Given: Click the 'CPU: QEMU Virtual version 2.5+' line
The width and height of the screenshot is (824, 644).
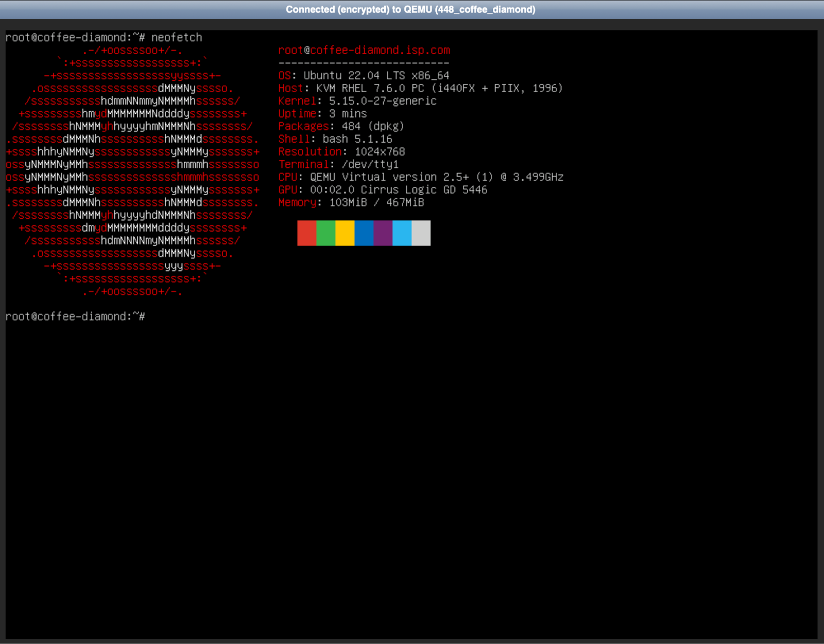Looking at the screenshot, I should (x=421, y=177).
